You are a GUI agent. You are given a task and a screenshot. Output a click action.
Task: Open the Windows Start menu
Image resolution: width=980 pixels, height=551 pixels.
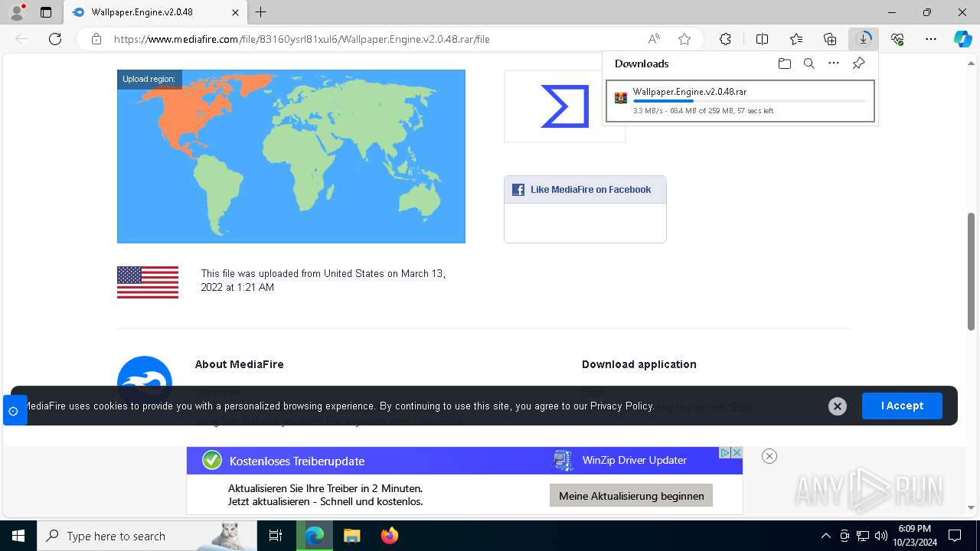[18, 536]
